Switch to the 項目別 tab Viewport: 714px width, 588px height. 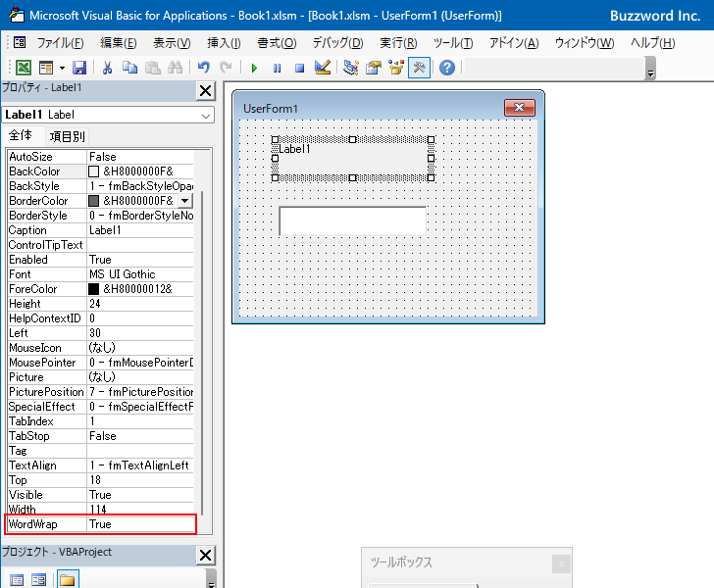[x=67, y=136]
